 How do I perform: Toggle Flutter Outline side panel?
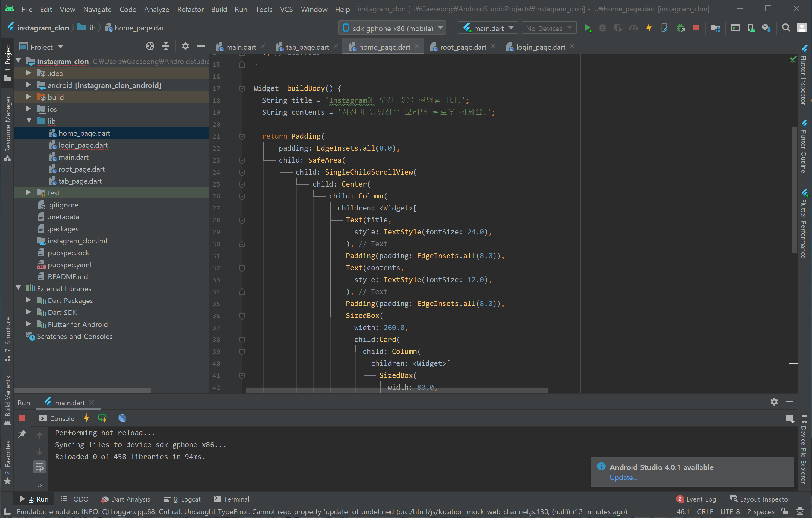tap(804, 146)
